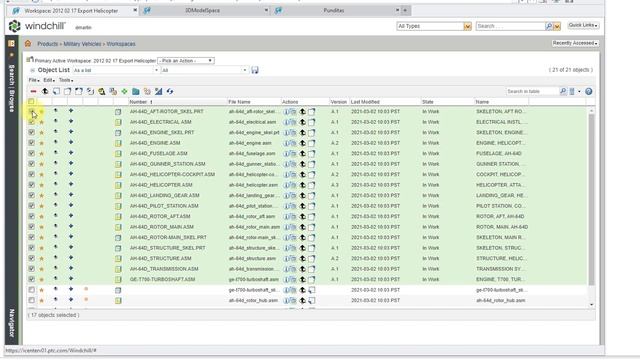
Task: Click the upload toolbar icon beside red remove
Action: [45, 91]
